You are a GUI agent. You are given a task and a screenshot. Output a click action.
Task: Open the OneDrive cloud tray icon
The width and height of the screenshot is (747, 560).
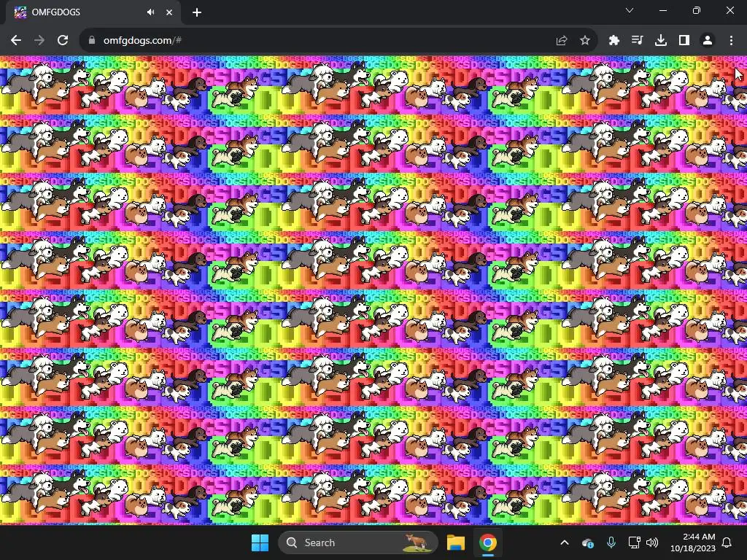[x=588, y=542]
